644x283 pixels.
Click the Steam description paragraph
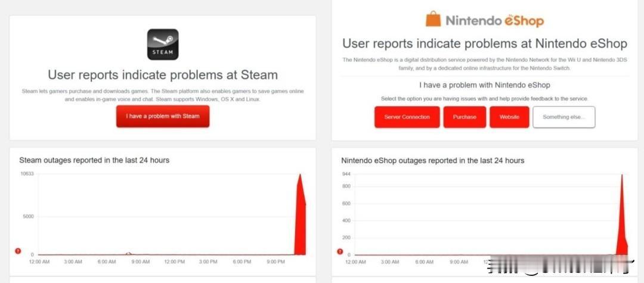tap(163, 95)
